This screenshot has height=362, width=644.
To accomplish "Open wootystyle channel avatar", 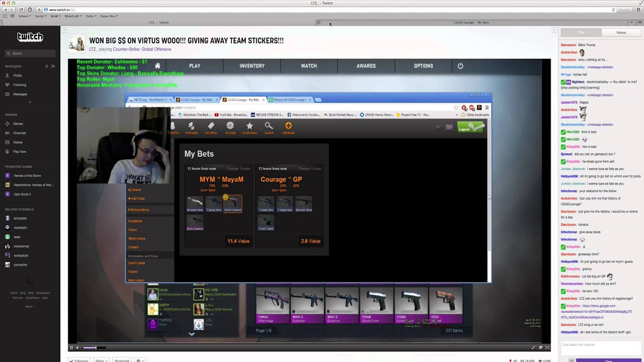I will pos(8,255).
